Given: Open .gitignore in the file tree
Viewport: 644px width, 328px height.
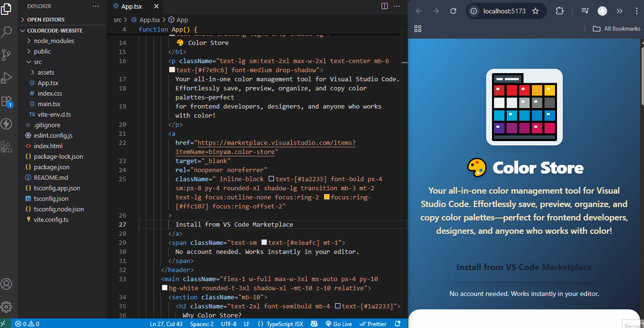Looking at the screenshot, I should [x=47, y=125].
